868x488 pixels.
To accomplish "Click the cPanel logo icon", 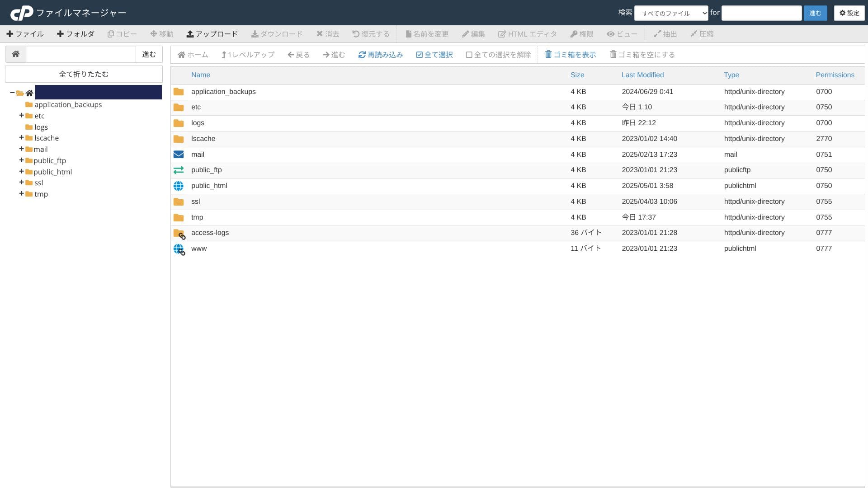I will 22,13.
